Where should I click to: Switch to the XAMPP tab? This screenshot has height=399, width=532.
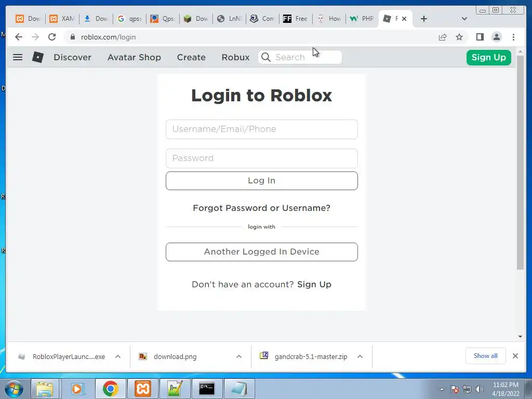(x=62, y=19)
